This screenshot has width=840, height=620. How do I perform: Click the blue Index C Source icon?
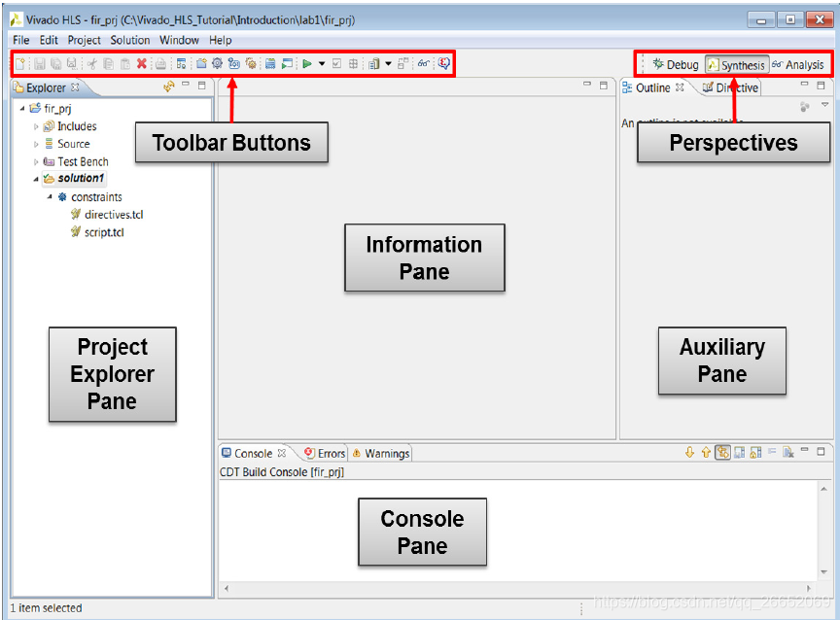(x=233, y=63)
